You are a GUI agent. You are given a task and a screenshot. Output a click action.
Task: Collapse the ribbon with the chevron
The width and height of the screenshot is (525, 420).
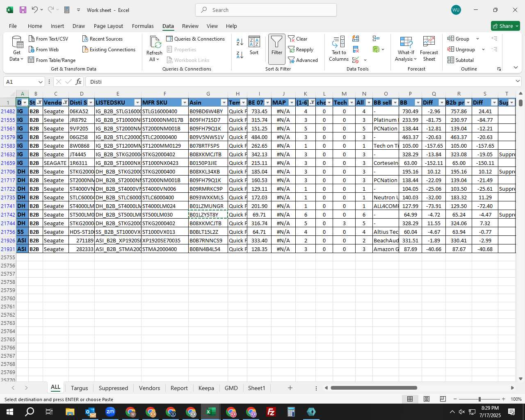(x=516, y=68)
